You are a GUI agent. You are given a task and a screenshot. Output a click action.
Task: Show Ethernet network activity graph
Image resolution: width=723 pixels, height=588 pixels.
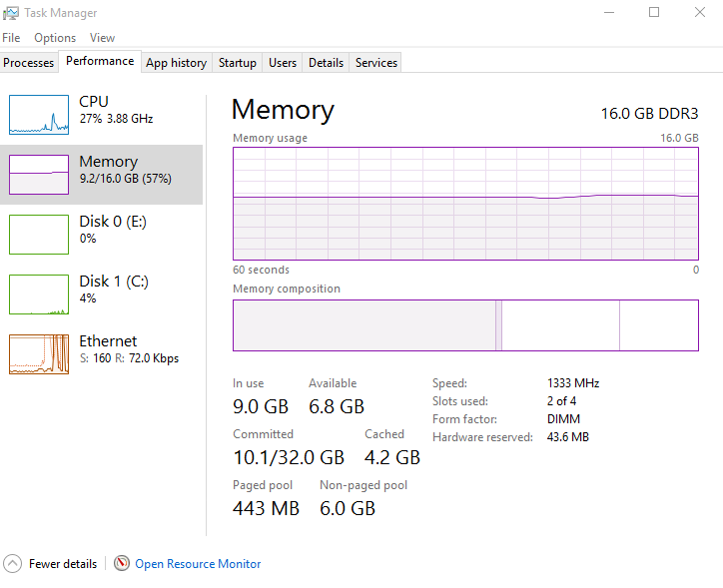(x=39, y=354)
